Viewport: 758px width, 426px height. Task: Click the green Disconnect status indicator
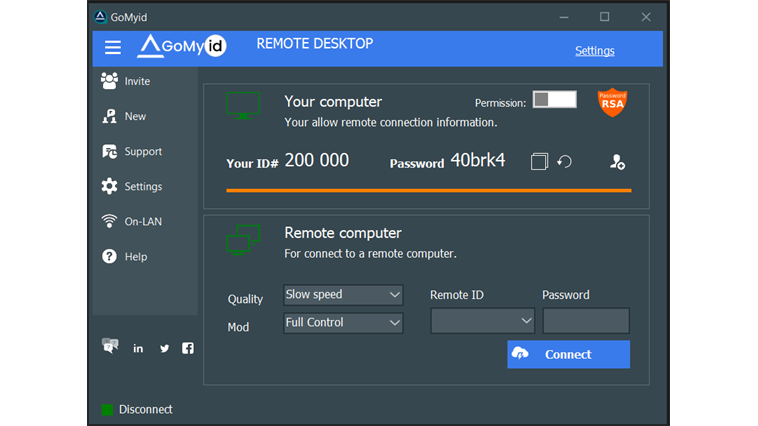[107, 410]
